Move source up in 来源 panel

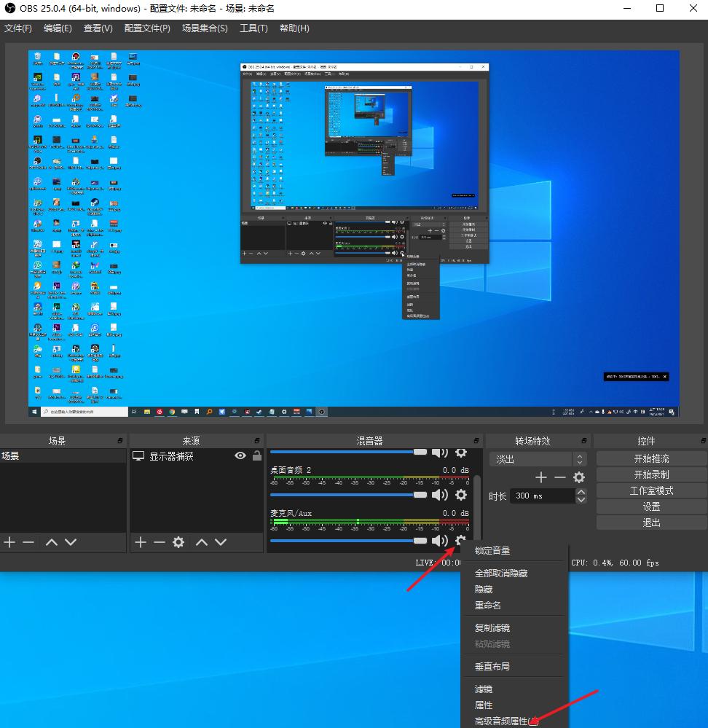click(x=202, y=542)
